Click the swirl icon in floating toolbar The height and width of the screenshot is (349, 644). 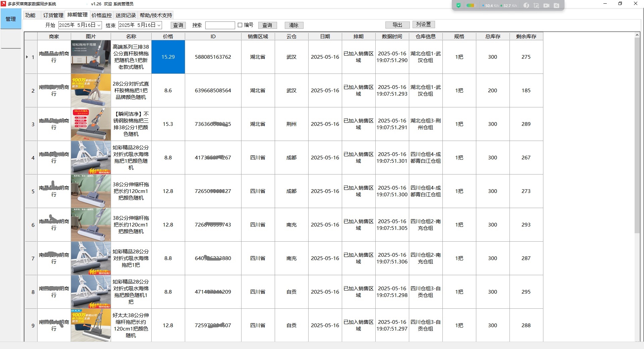coord(526,5)
